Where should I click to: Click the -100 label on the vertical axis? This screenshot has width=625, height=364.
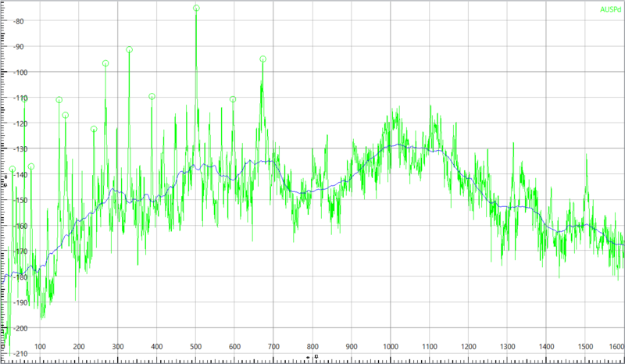[18, 72]
